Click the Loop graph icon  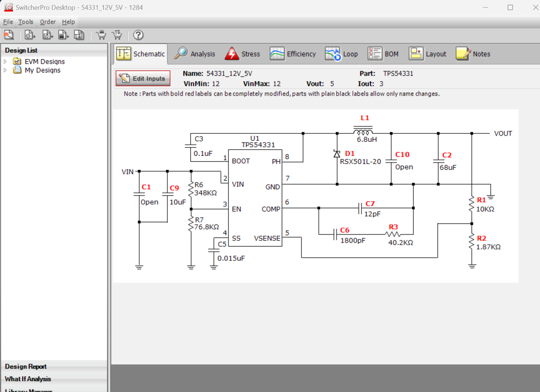pyautogui.click(x=333, y=54)
